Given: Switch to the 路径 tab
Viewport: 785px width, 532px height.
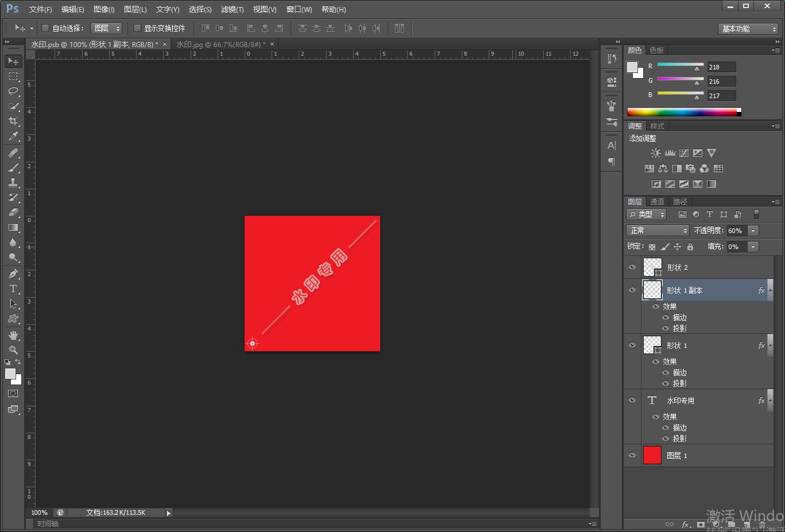Looking at the screenshot, I should [680, 201].
